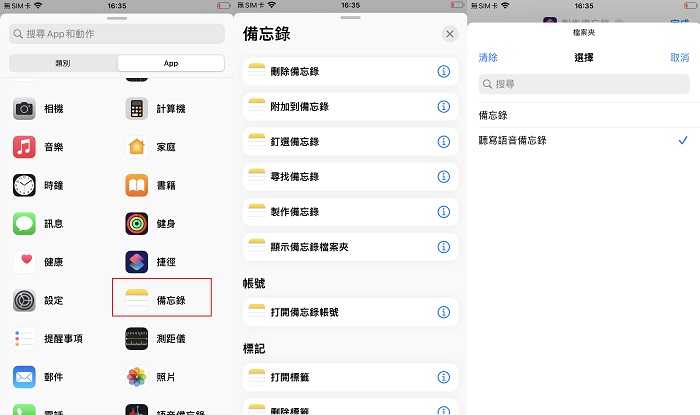Open the 郵件 (Mail) app actions

(39, 377)
